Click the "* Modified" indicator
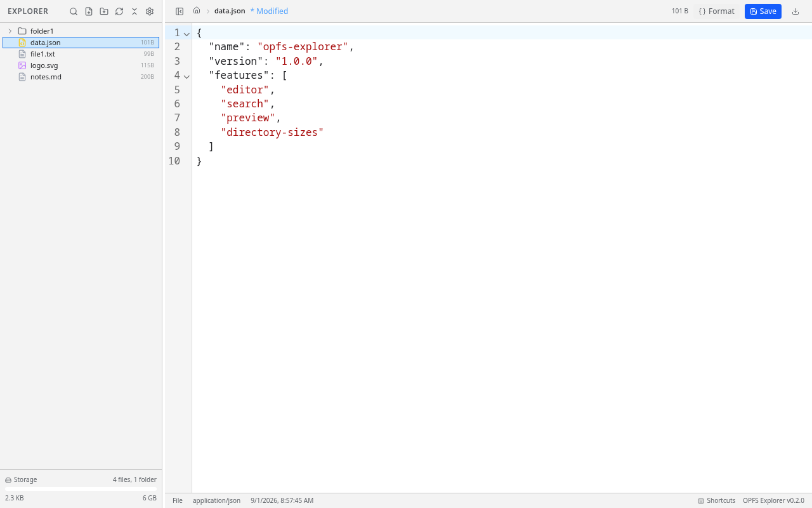 269,11
